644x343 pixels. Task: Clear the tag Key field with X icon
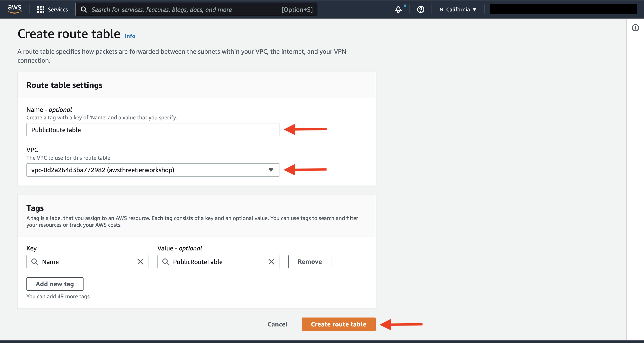click(x=140, y=261)
